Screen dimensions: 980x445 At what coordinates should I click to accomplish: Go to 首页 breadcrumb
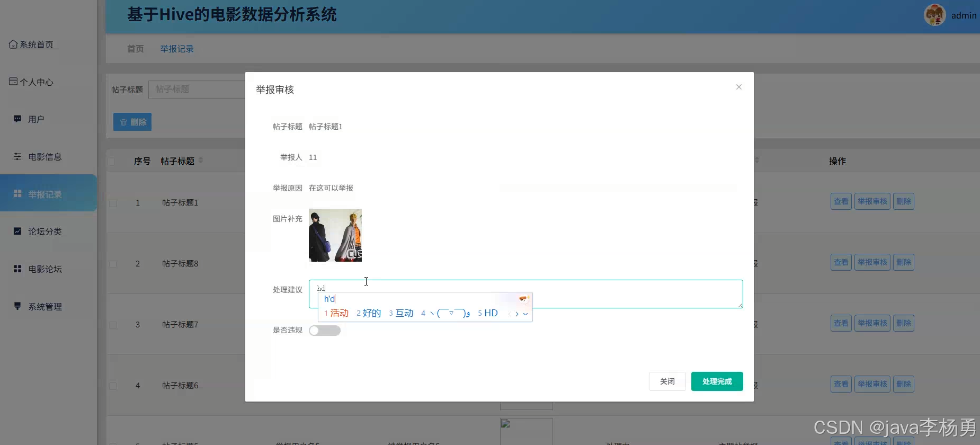(136, 49)
